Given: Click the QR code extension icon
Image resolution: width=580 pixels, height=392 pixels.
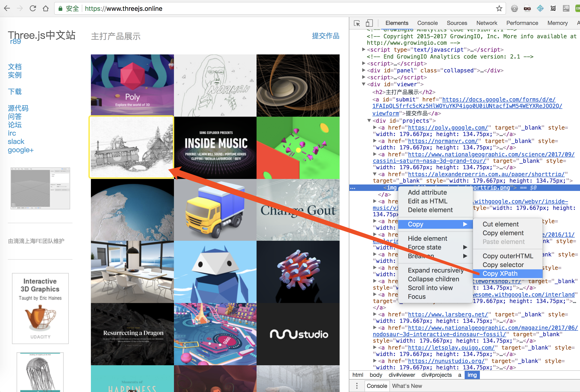Looking at the screenshot, I should point(553,9).
